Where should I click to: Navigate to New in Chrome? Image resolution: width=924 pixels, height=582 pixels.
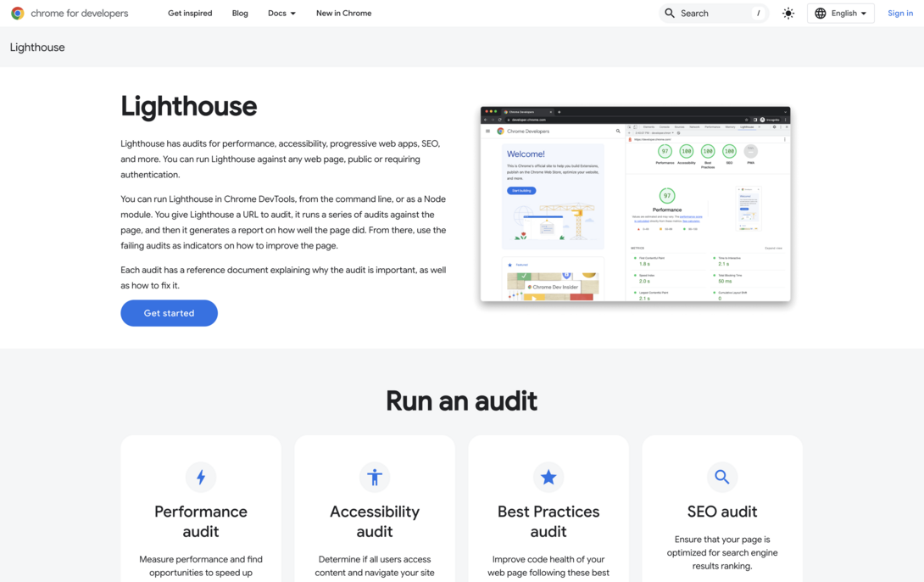(343, 13)
